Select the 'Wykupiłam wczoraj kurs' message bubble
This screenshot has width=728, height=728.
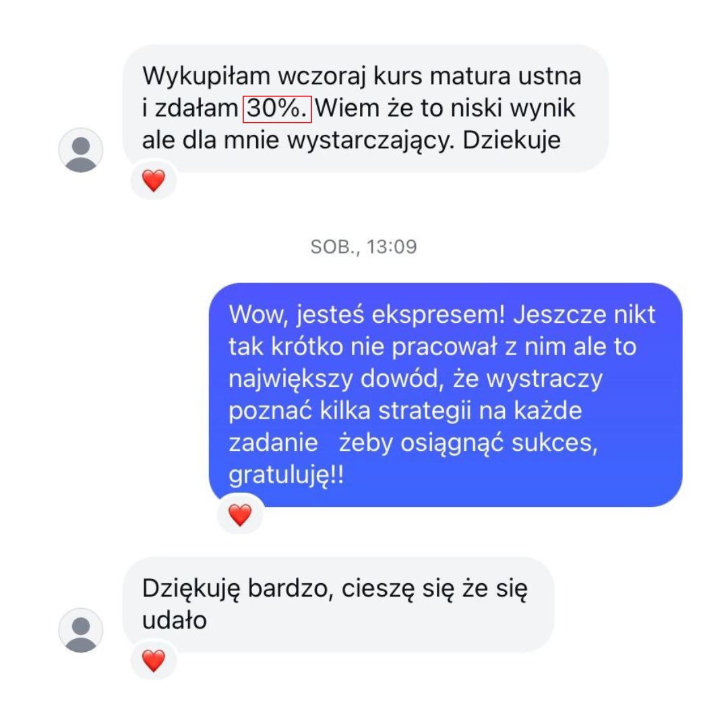tap(365, 109)
